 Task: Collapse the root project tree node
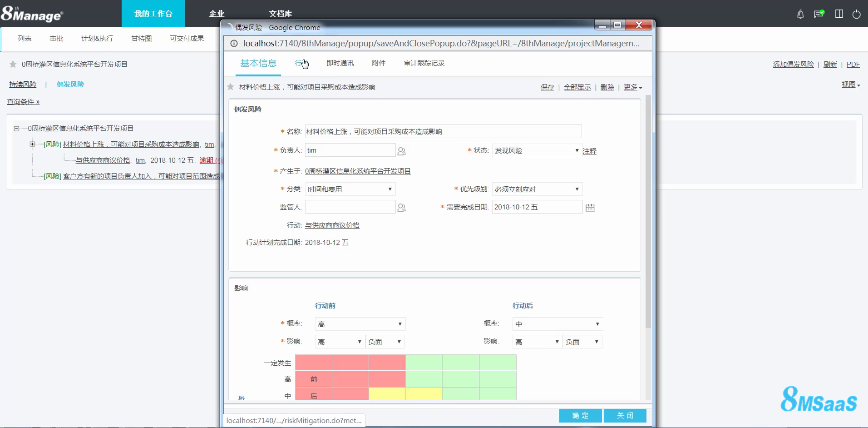(x=16, y=129)
